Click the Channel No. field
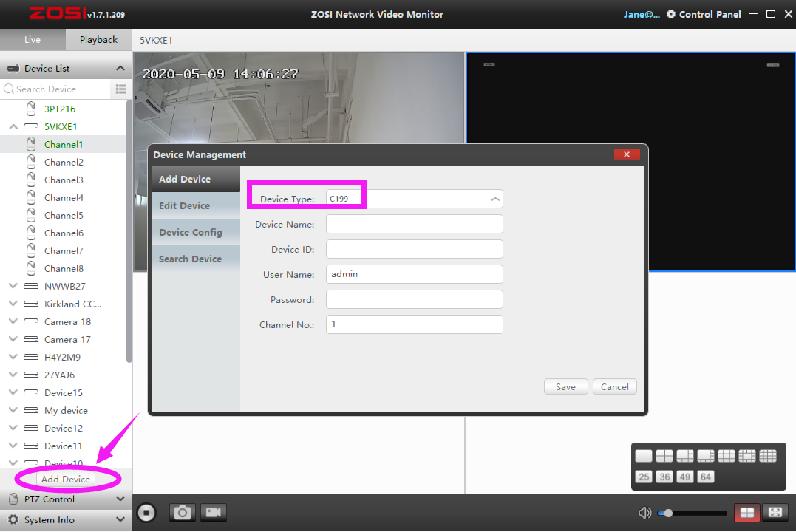 [414, 324]
